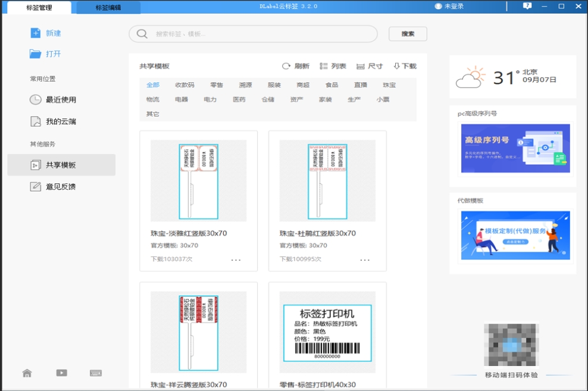Click the 31° temperature reading

(506, 78)
